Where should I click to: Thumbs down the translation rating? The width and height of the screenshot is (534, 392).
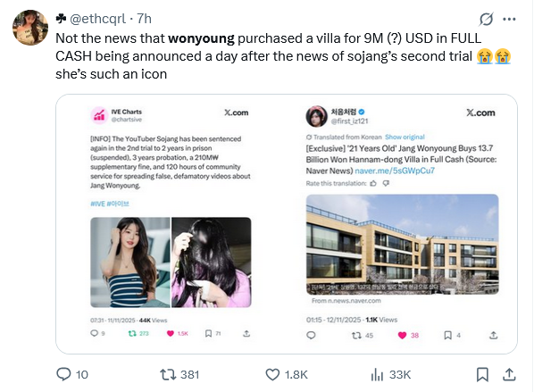coord(386,184)
